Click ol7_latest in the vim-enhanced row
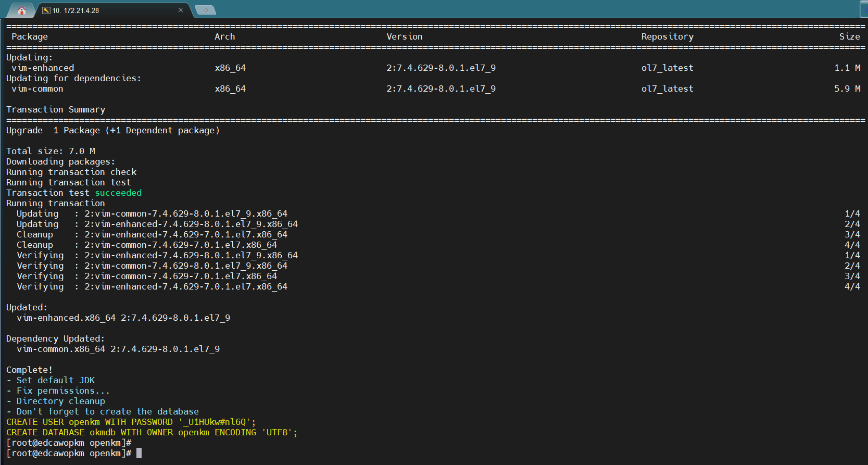 coord(668,68)
